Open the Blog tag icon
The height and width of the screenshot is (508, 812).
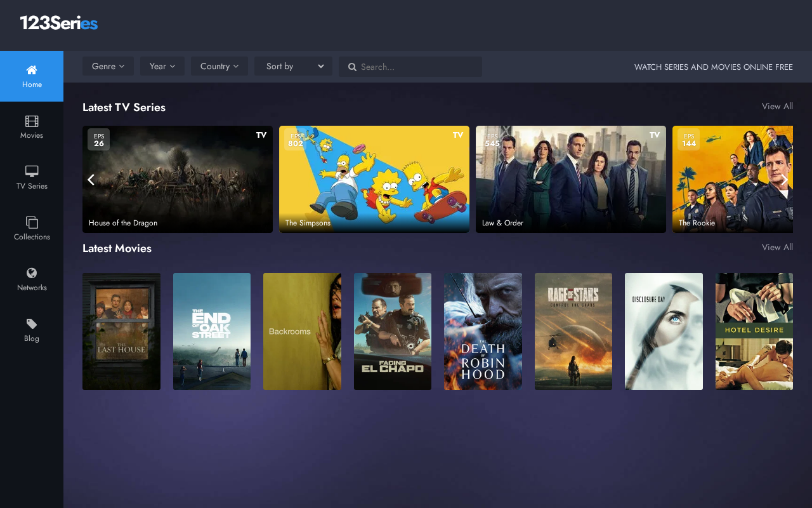(32, 324)
